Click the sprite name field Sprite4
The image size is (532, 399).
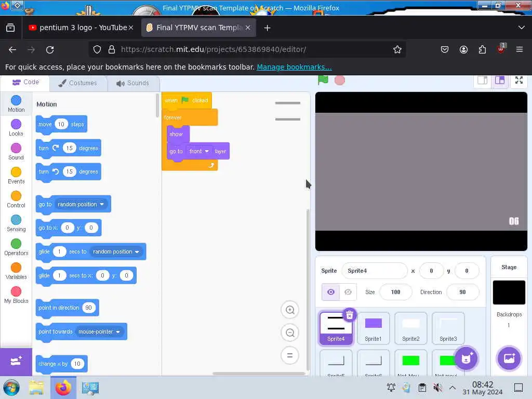pyautogui.click(x=374, y=271)
